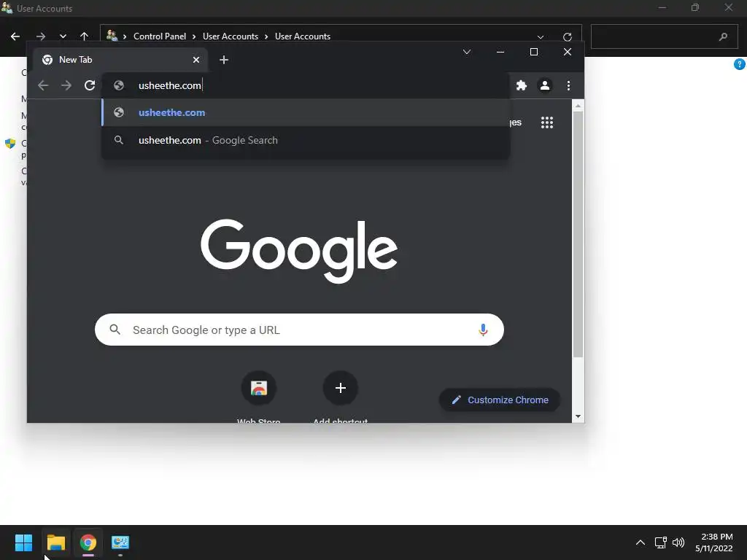Click the site globe icon in address bar
Screen dimensions: 747x560
pos(119,85)
